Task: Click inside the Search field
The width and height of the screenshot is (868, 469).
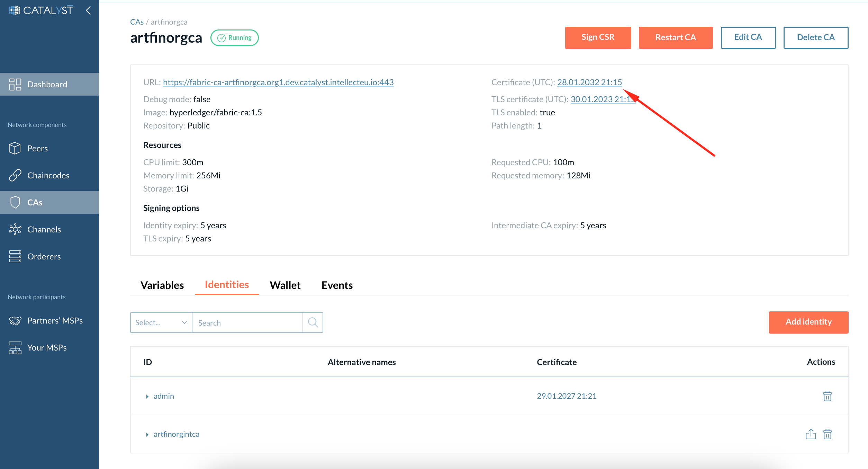Action: pyautogui.click(x=247, y=322)
